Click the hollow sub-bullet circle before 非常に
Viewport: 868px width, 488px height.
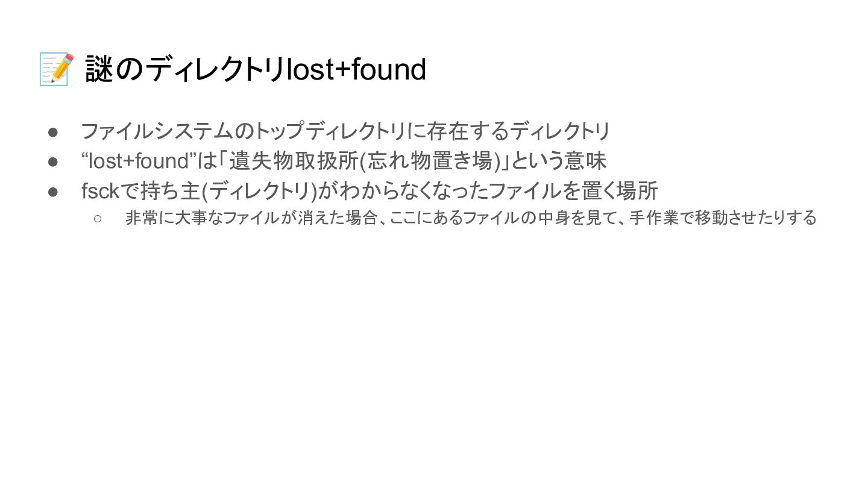98,218
